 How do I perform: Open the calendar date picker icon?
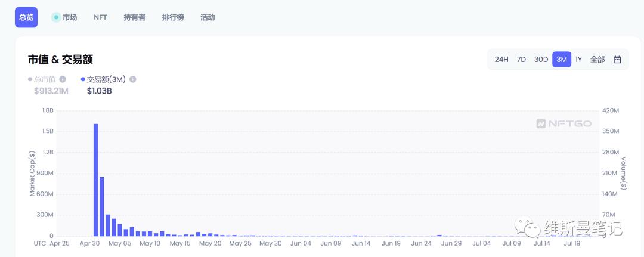[617, 60]
